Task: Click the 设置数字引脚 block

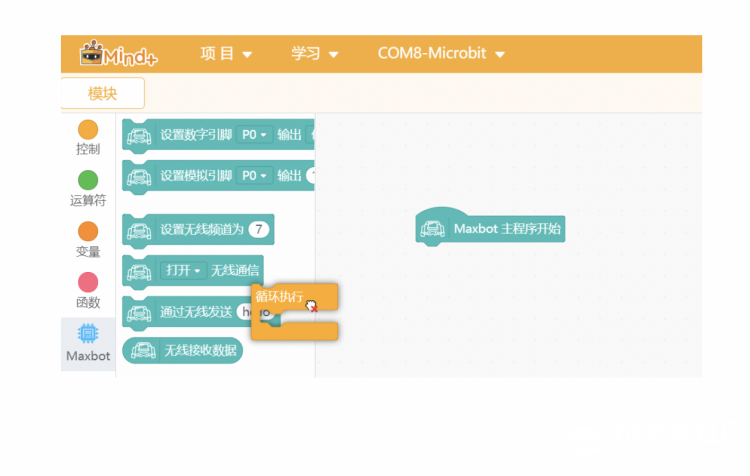Action: click(218, 135)
